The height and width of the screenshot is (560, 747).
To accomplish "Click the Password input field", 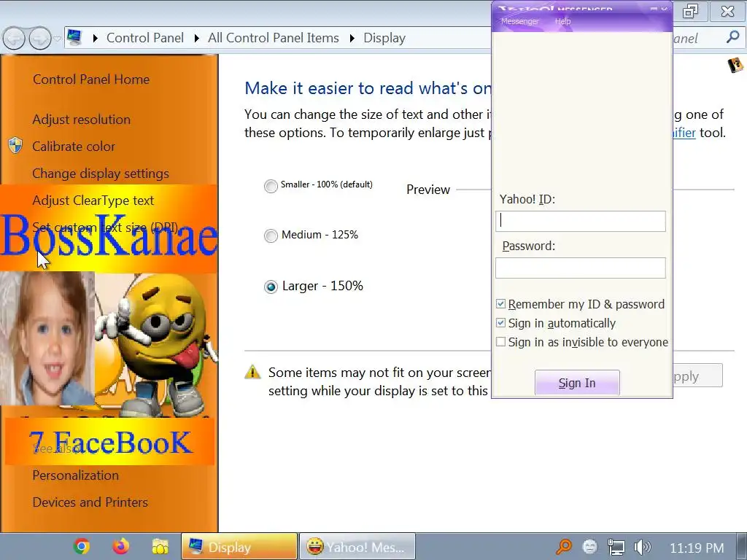I will 580,268.
